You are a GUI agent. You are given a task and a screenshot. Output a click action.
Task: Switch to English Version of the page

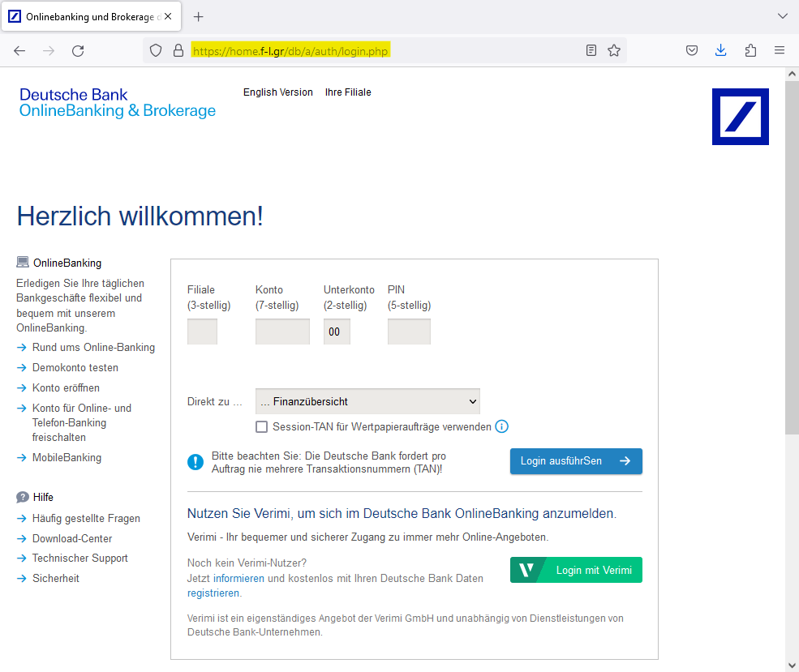(x=277, y=92)
